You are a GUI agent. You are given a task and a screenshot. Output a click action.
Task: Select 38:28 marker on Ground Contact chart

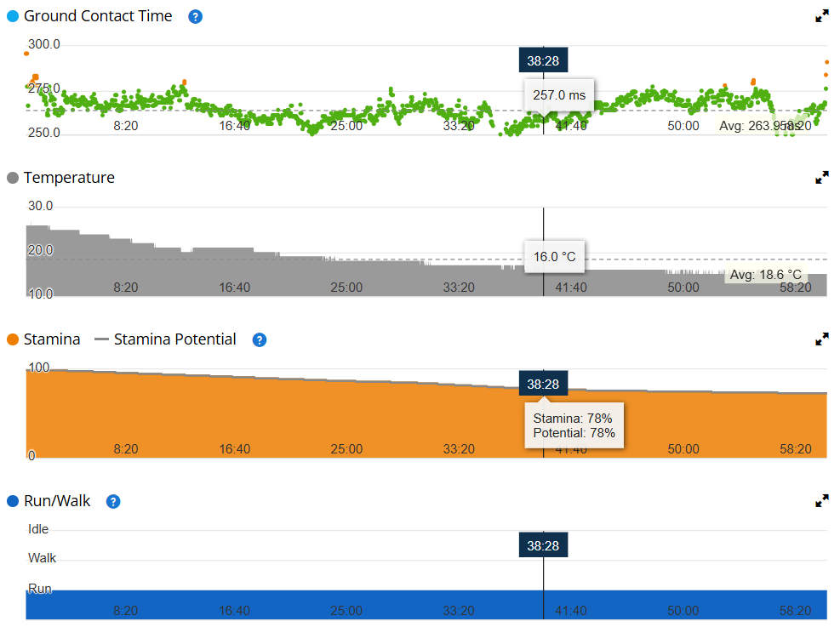(x=543, y=60)
